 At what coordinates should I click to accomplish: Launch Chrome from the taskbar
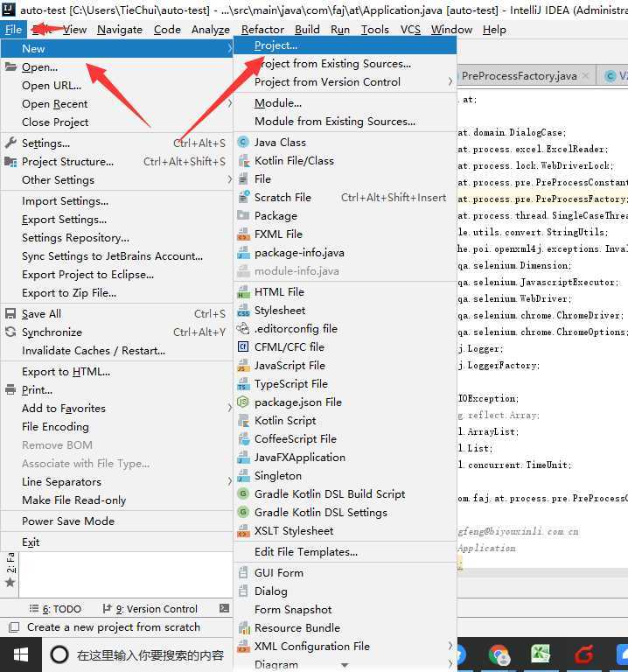click(x=499, y=654)
